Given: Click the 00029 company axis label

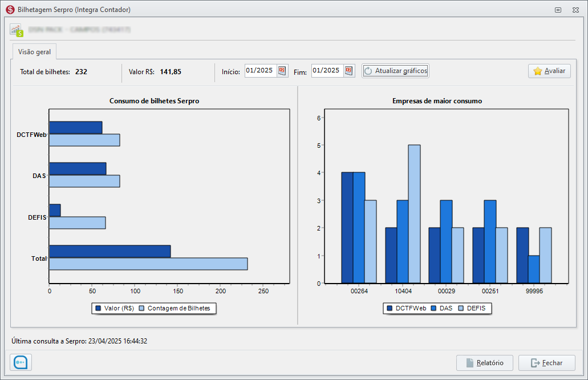Looking at the screenshot, I should tap(446, 291).
